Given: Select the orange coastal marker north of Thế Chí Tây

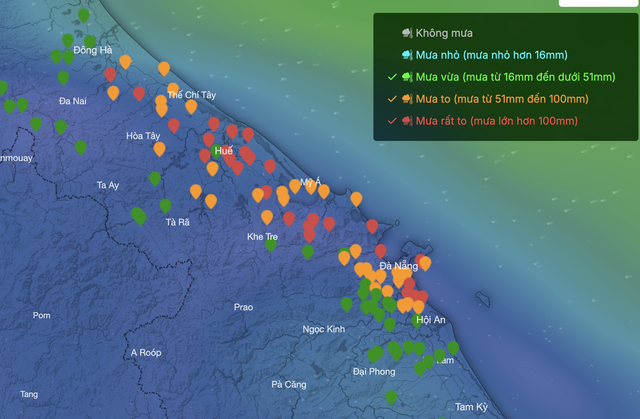Looking at the screenshot, I should [164, 68].
